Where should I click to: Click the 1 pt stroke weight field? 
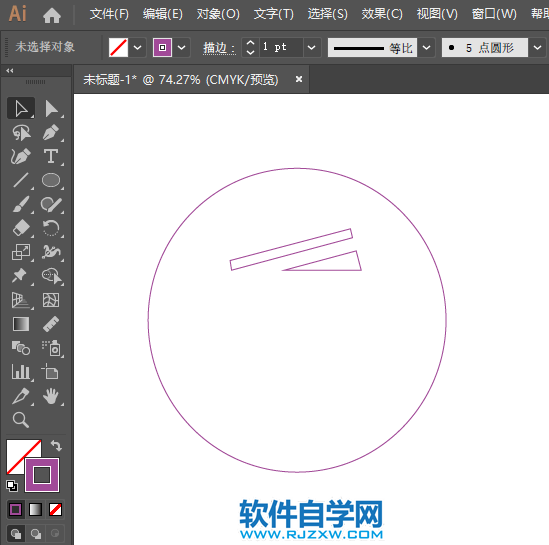click(x=281, y=47)
